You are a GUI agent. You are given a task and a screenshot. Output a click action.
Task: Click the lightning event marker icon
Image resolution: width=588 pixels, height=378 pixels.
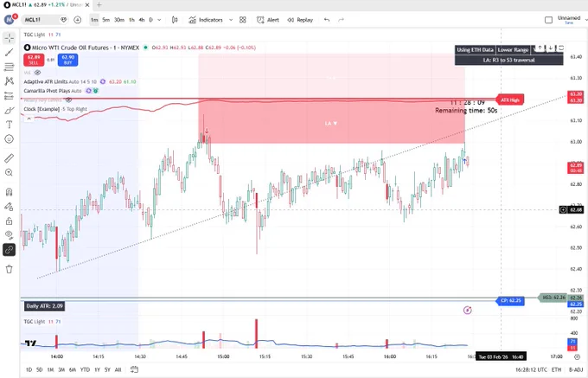click(x=467, y=311)
